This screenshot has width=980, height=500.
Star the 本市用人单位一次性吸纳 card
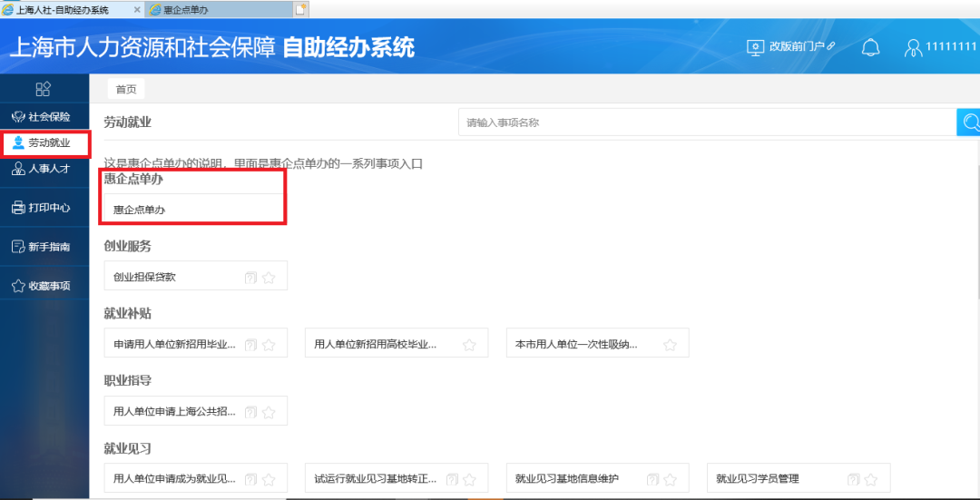coord(670,345)
